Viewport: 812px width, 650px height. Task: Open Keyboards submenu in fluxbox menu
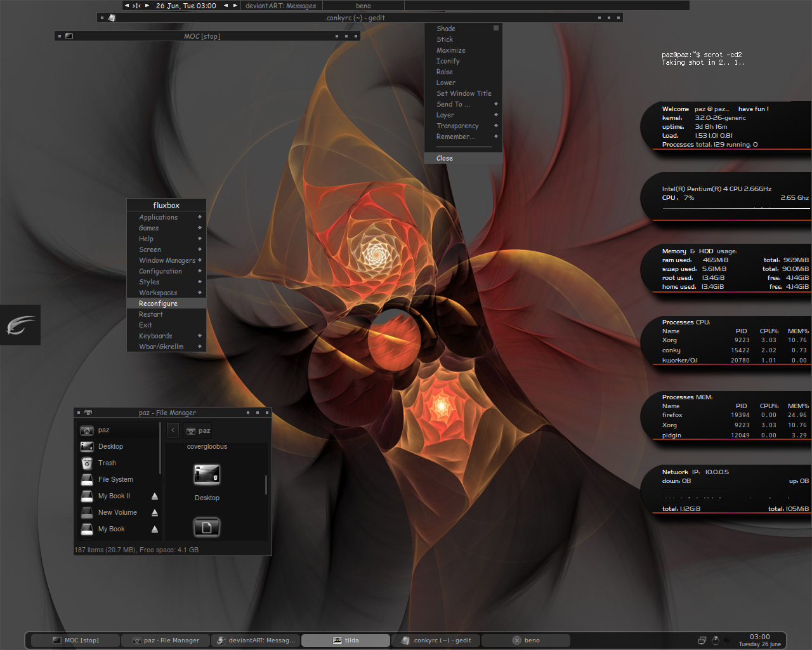pyautogui.click(x=166, y=336)
